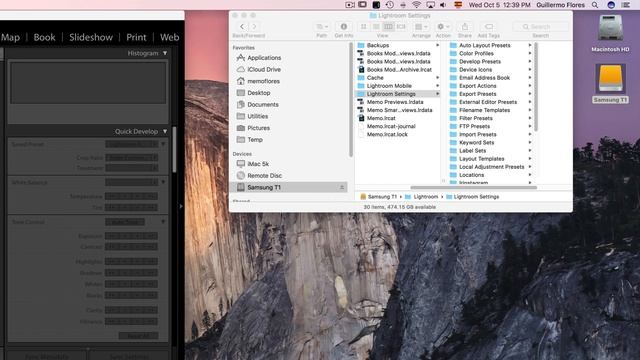Click the Share toolbar icon

pos(464,27)
